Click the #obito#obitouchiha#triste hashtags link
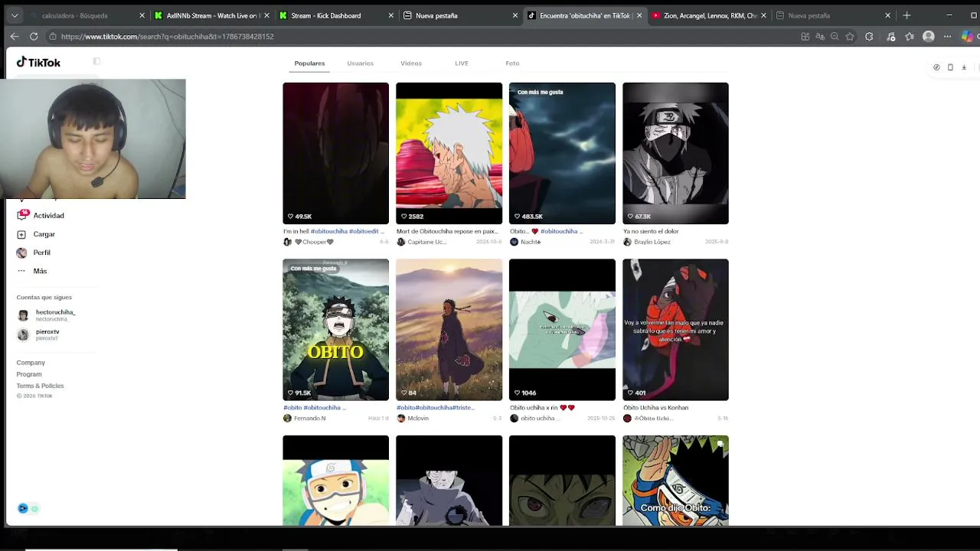This screenshot has height=551, width=980. point(435,408)
